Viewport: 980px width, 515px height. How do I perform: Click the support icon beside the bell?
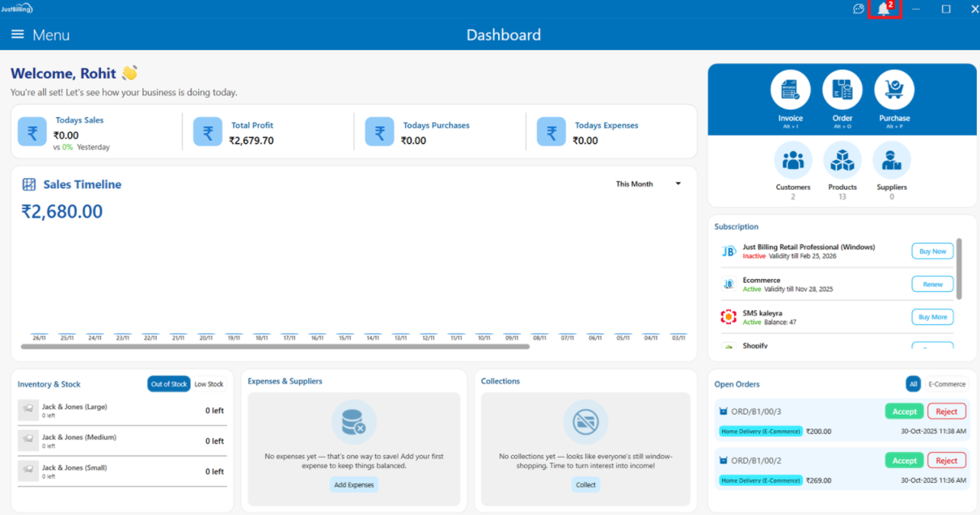tap(858, 9)
